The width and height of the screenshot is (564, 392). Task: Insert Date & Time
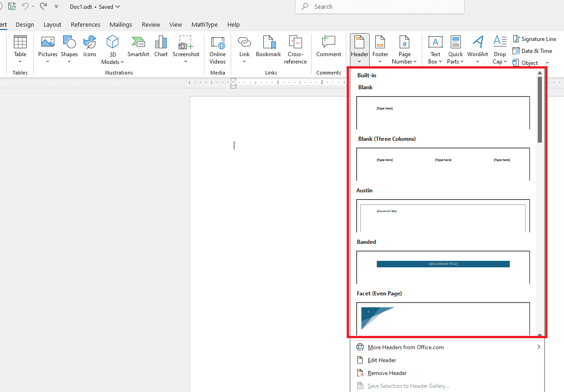[532, 51]
